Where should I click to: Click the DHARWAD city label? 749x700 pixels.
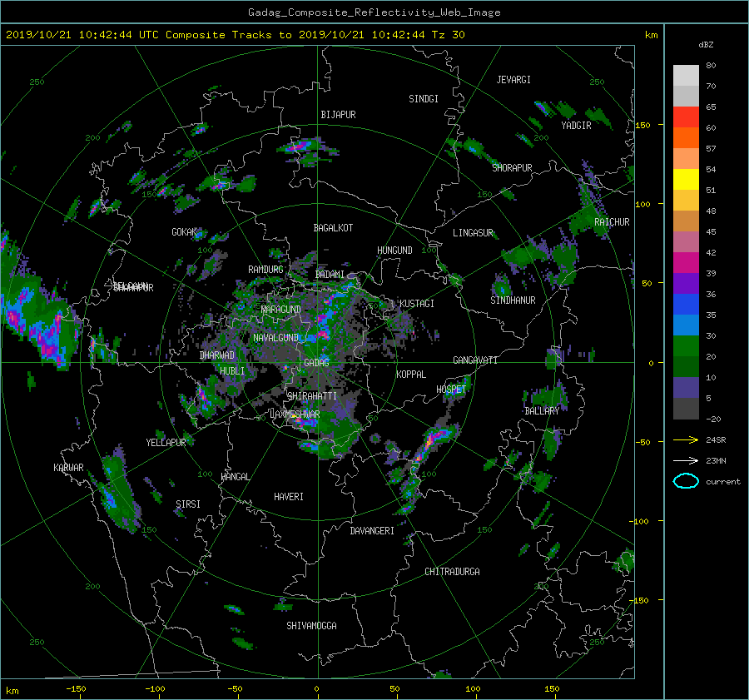click(217, 355)
